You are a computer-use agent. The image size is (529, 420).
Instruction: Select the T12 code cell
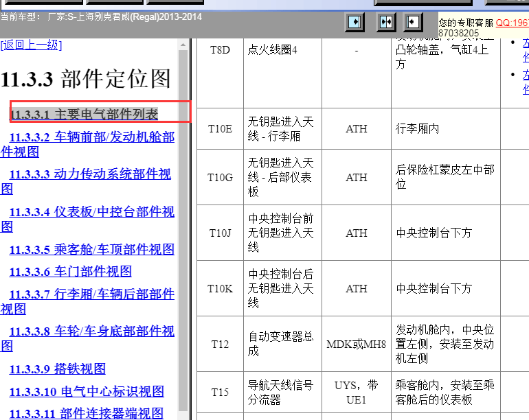pyautogui.click(x=220, y=344)
